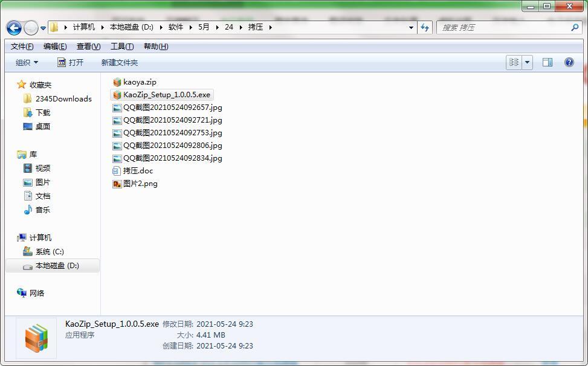The height and width of the screenshot is (366, 588).
Task: Select the file name 图片2.png
Action: tap(140, 184)
